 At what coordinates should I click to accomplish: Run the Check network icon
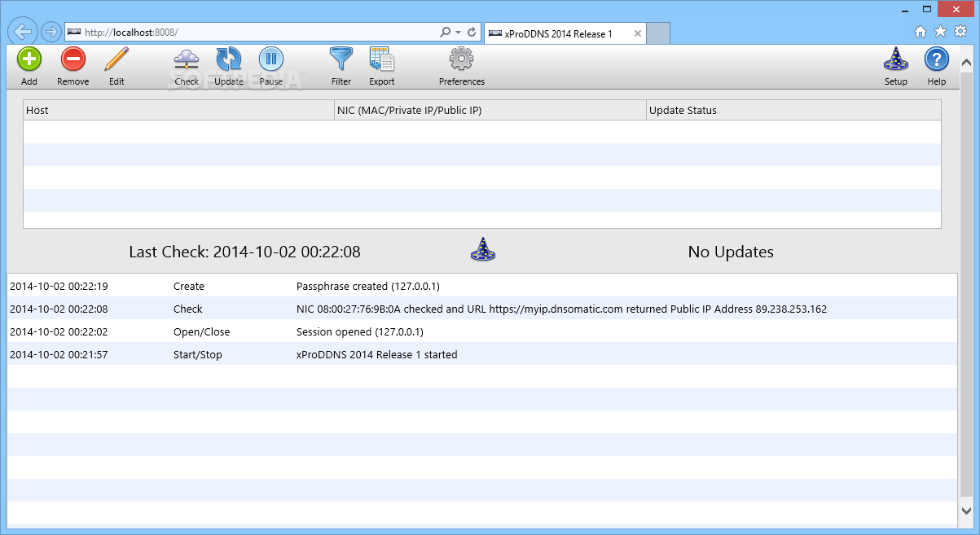187,59
